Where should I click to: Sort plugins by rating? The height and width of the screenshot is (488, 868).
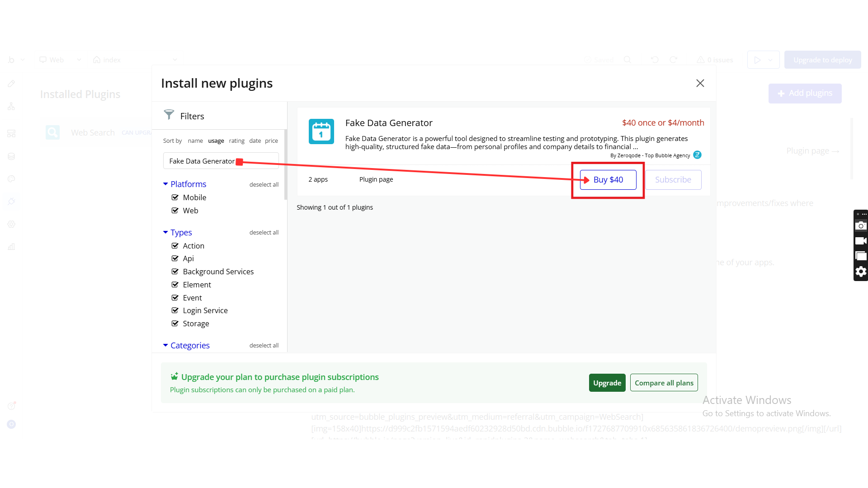pyautogui.click(x=236, y=141)
